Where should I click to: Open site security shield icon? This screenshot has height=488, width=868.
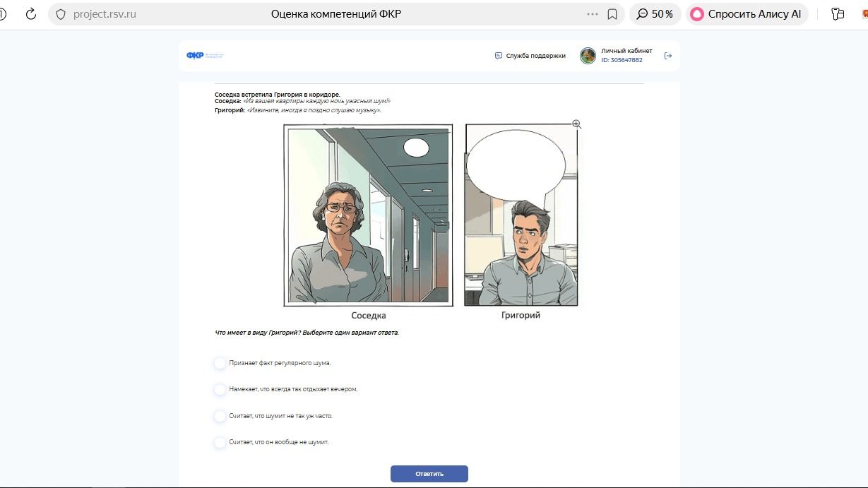pyautogui.click(x=60, y=14)
